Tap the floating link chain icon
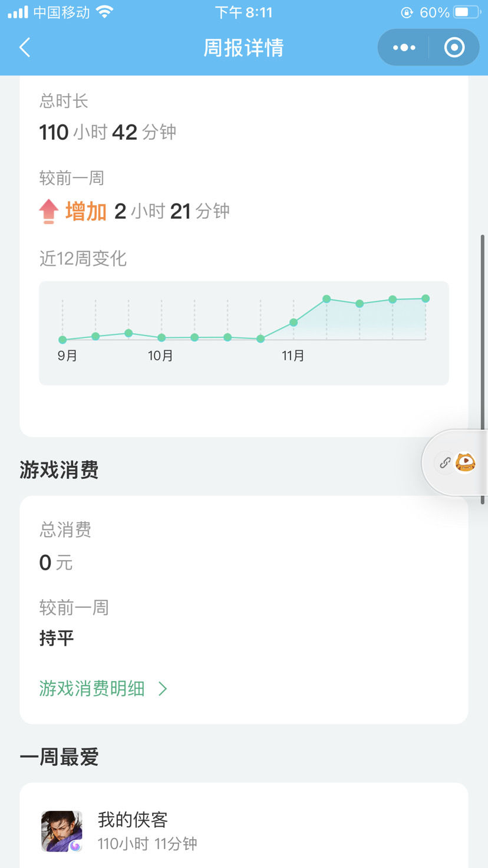 click(x=445, y=463)
